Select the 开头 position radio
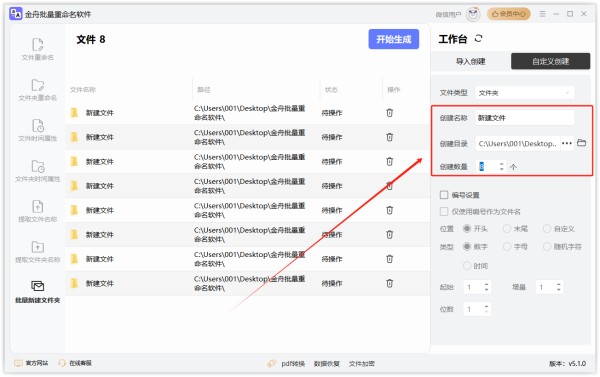The image size is (600, 377). [x=467, y=228]
